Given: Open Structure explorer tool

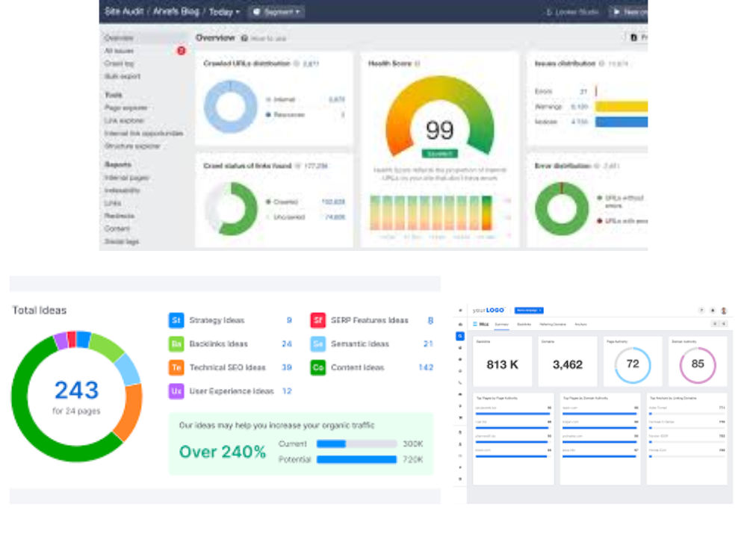Looking at the screenshot, I should (132, 146).
